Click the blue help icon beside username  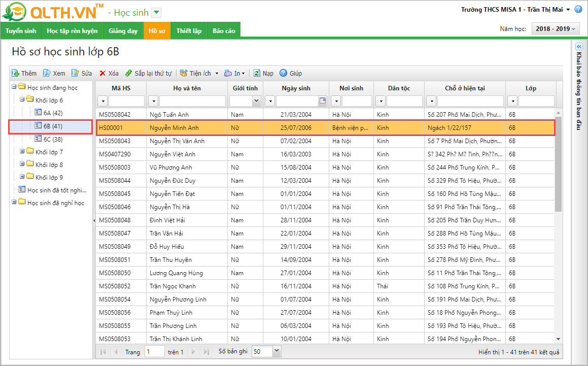pyautogui.click(x=578, y=10)
